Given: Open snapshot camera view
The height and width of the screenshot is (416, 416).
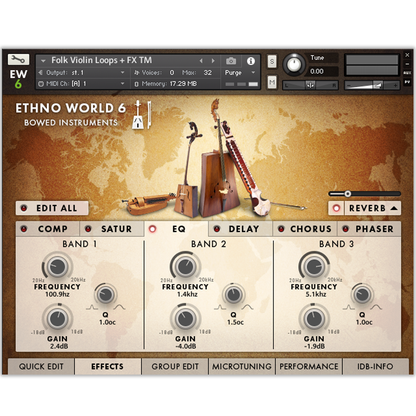Looking at the screenshot, I should coord(231,61).
